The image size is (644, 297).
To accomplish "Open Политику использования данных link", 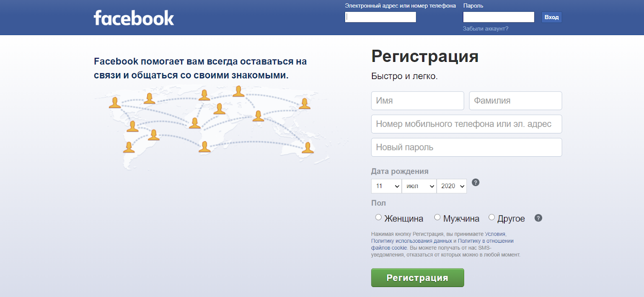I will point(411,241).
